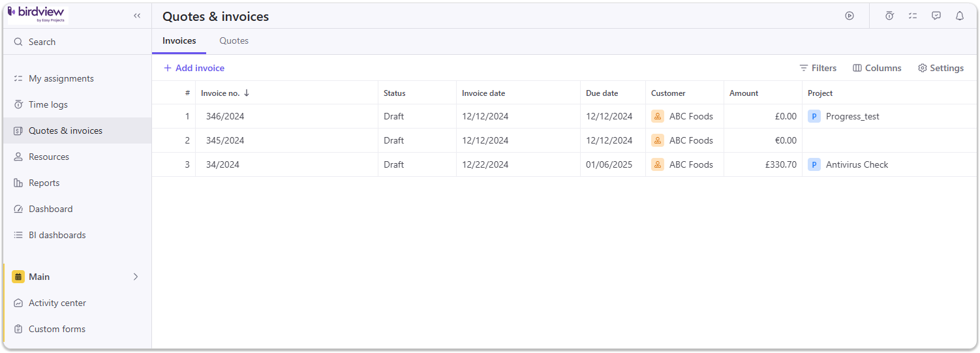Click the BI dashboards list icon
Viewport: 980px width, 353px height.
pos(18,235)
